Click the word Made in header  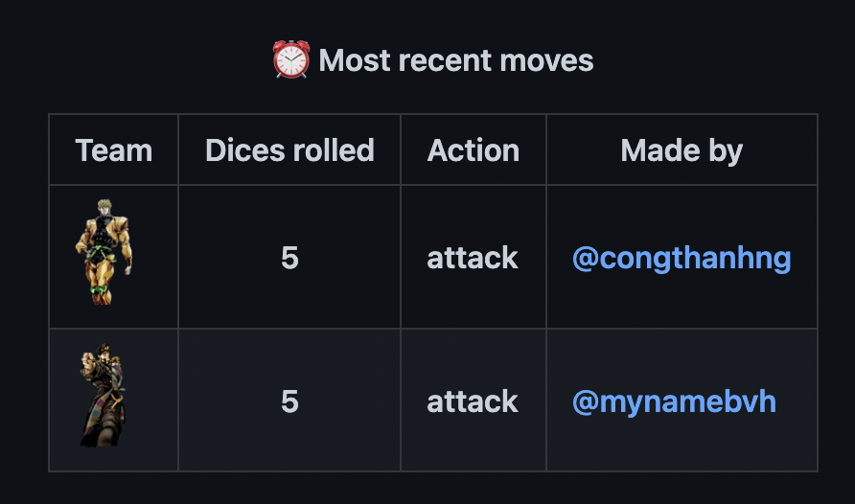[x=659, y=149]
